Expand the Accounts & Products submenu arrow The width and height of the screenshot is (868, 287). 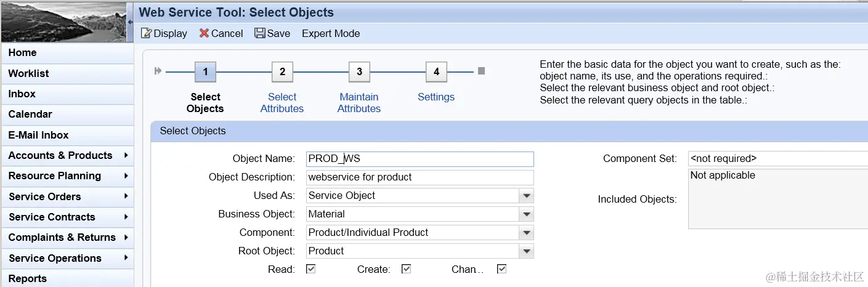coord(126,155)
